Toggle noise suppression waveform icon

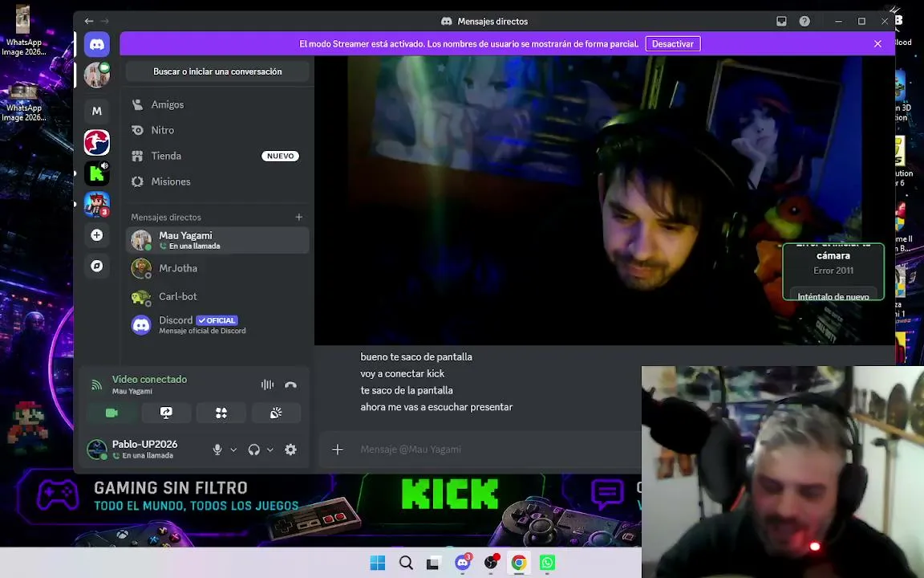[268, 385]
